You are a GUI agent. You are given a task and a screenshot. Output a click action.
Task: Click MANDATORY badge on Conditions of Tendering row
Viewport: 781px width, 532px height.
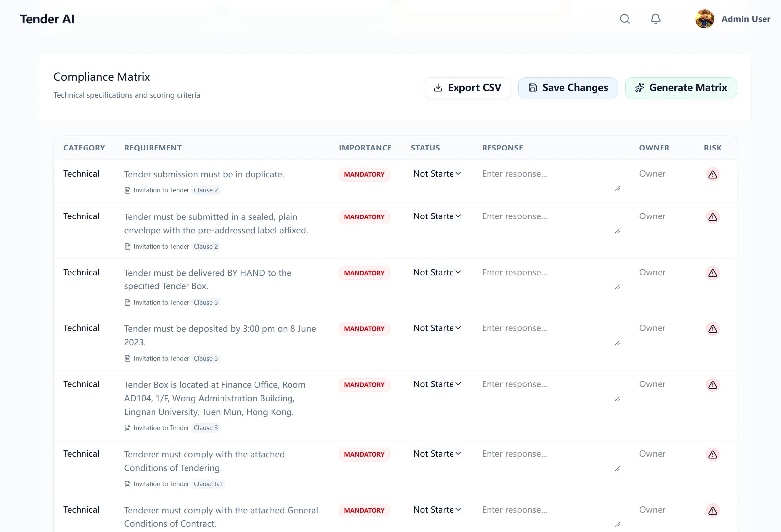(364, 454)
